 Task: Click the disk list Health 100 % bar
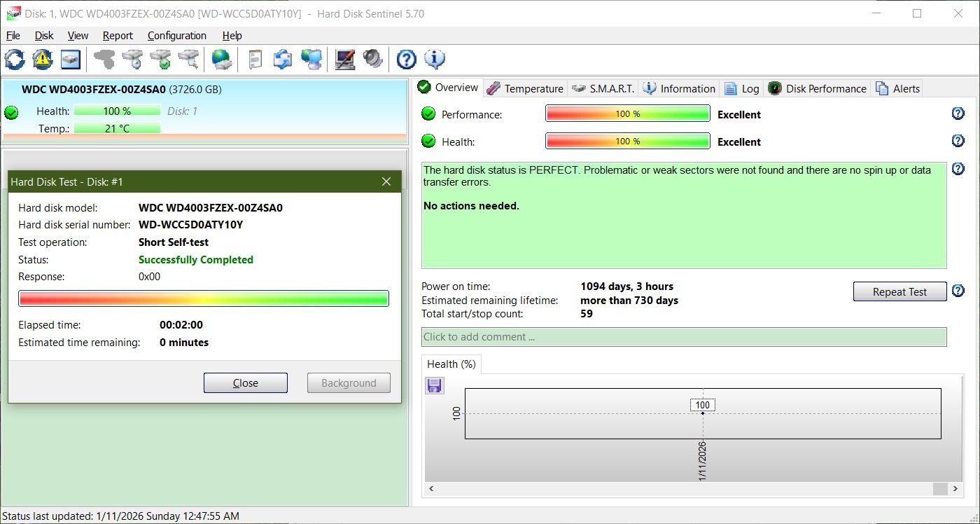tap(117, 111)
